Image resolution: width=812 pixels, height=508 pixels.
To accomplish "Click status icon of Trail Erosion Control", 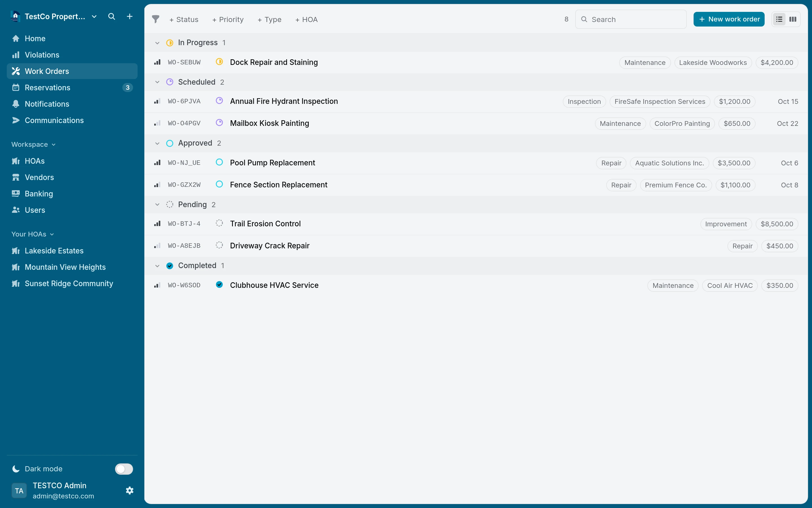I will [x=219, y=223].
